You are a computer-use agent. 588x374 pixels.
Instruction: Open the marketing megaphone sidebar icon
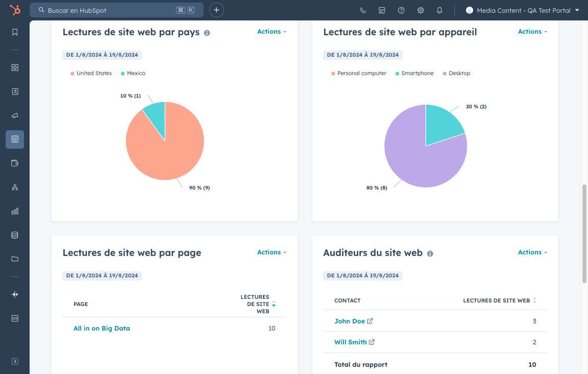click(x=15, y=115)
